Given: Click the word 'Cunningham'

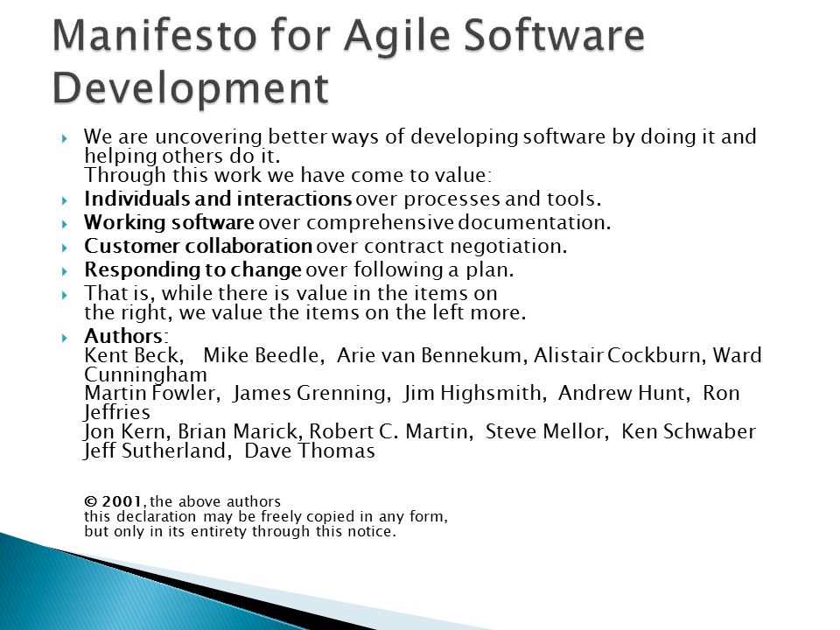Looking at the screenshot, I should point(146,374).
